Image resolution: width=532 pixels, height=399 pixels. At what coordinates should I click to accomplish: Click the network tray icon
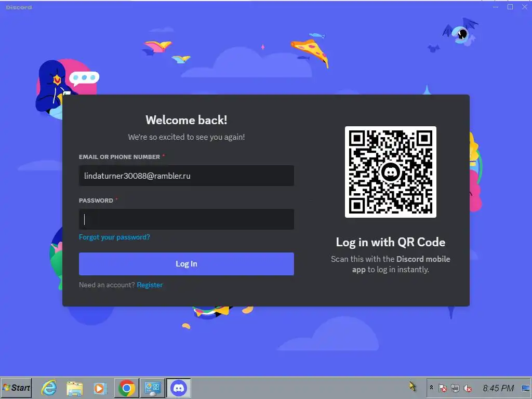(x=455, y=388)
